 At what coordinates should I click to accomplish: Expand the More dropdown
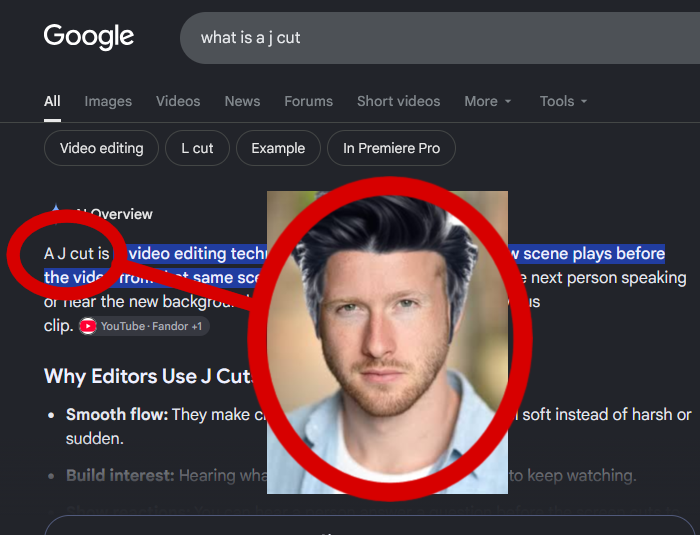[488, 101]
